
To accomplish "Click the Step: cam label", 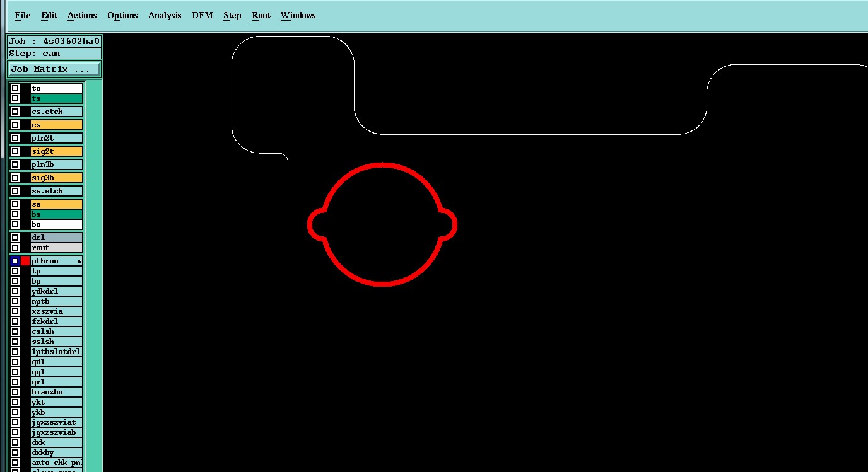I will (x=54, y=53).
